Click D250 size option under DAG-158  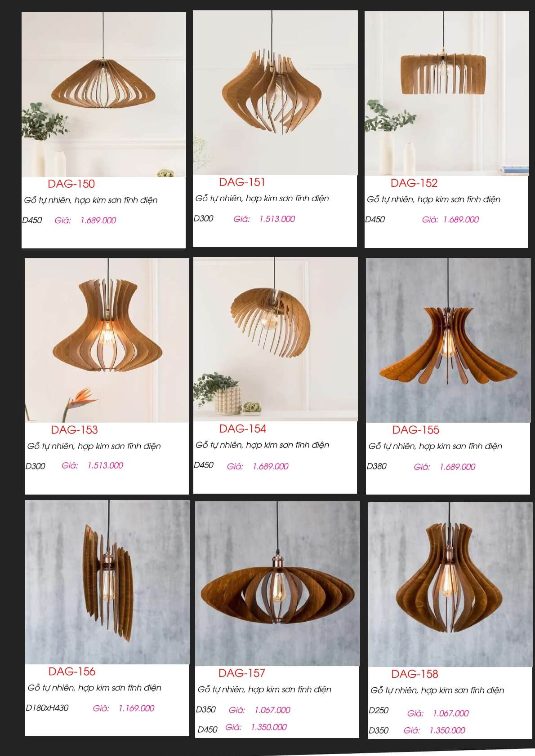(x=379, y=711)
